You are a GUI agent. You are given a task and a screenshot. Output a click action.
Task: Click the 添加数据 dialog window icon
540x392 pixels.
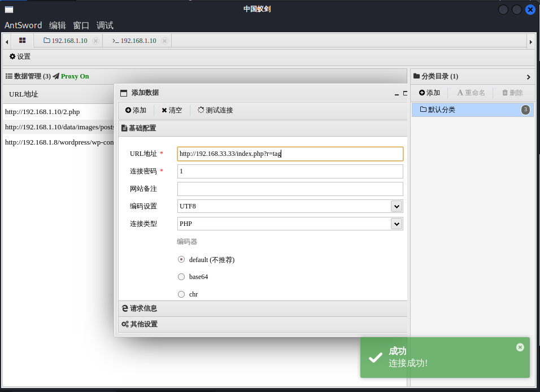pos(124,93)
